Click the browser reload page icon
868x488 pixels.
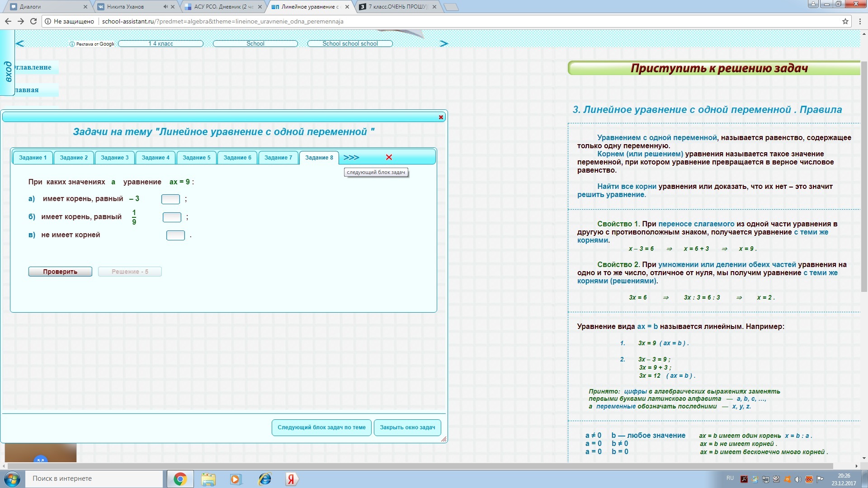33,21
